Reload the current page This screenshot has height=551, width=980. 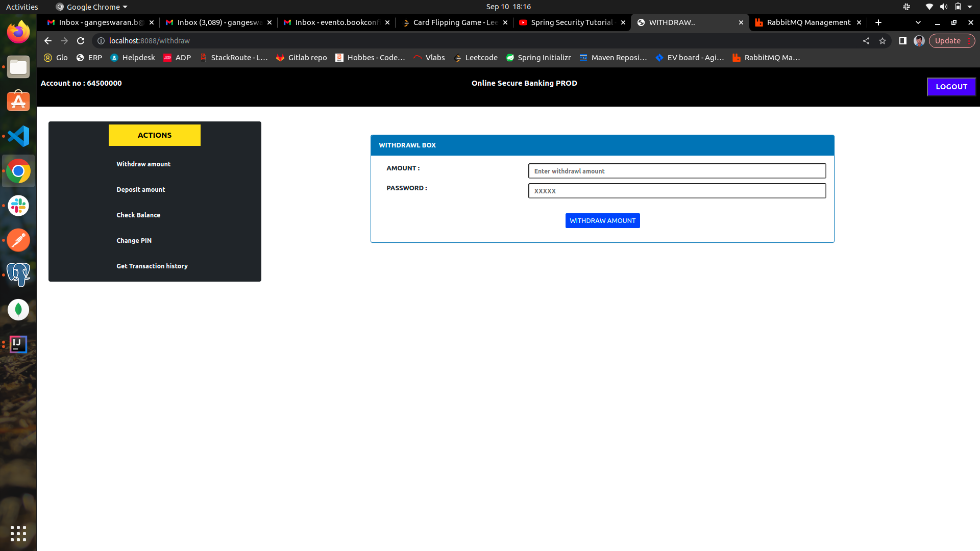81,41
